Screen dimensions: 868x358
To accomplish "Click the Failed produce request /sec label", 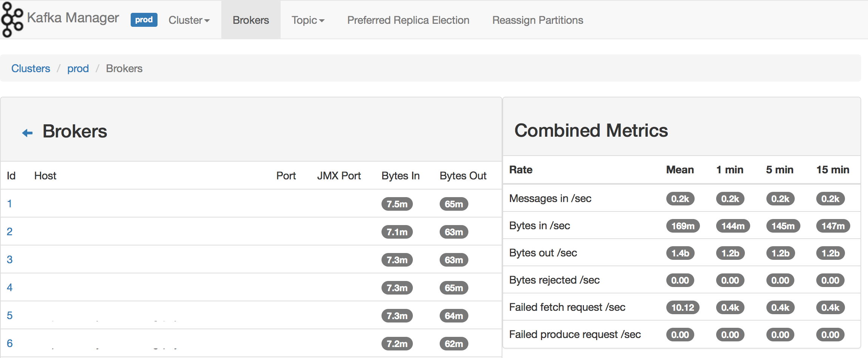I will pos(575,334).
